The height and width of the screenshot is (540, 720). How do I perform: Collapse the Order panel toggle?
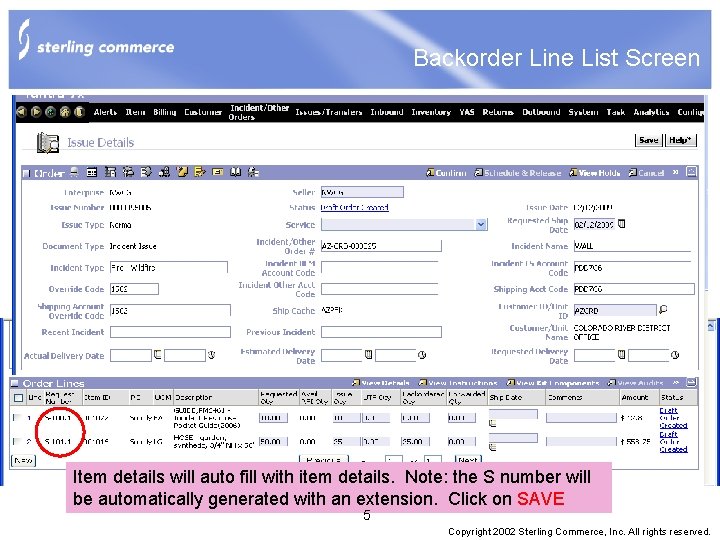pos(26,173)
